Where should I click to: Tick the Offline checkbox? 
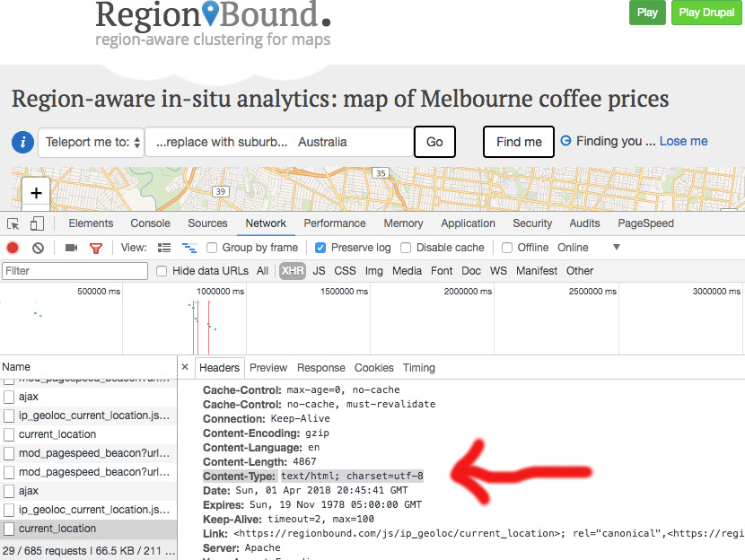point(507,248)
